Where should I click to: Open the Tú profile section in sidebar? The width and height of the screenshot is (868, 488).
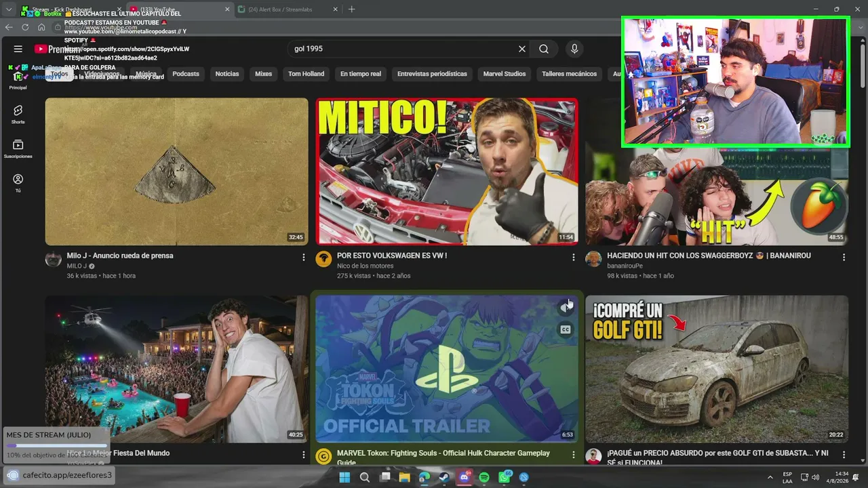(x=18, y=183)
